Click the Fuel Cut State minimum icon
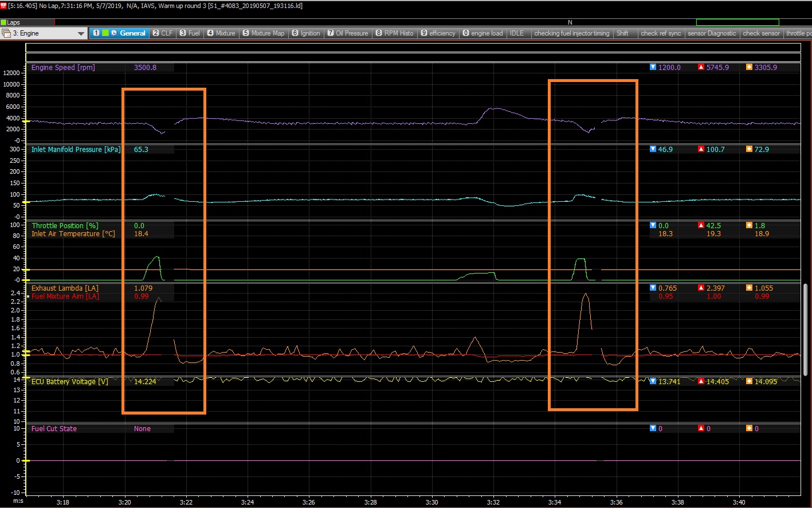Screen dimensions: 812x508 point(653,428)
